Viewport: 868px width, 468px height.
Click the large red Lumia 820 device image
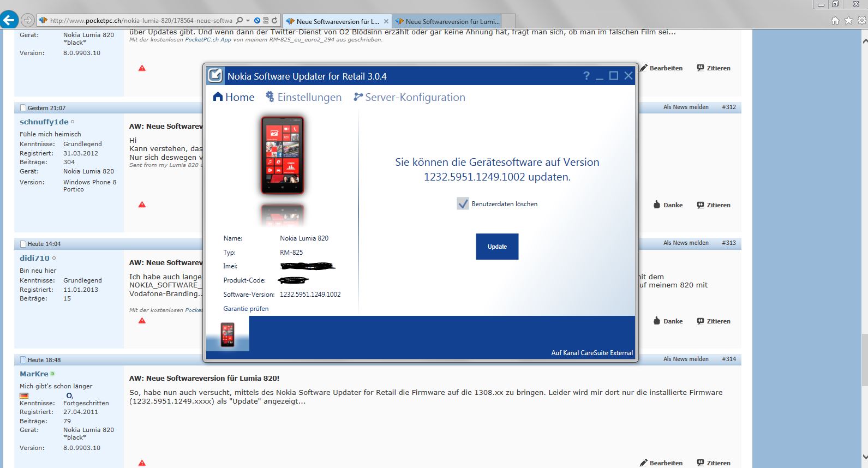tap(282, 155)
